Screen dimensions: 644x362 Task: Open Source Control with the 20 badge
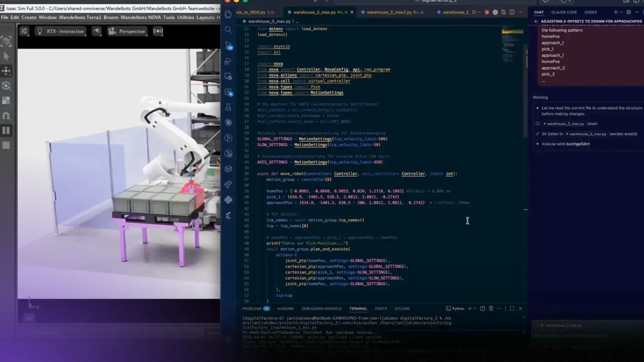pos(228,45)
